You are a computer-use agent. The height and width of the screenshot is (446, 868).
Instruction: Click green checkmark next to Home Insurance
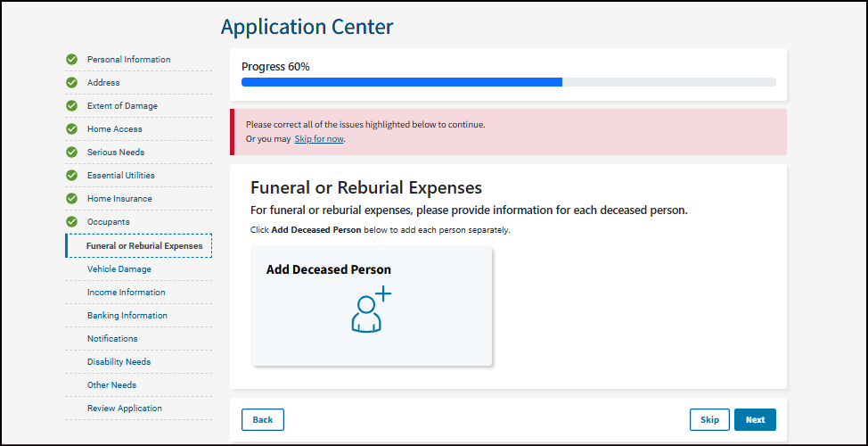pos(72,199)
